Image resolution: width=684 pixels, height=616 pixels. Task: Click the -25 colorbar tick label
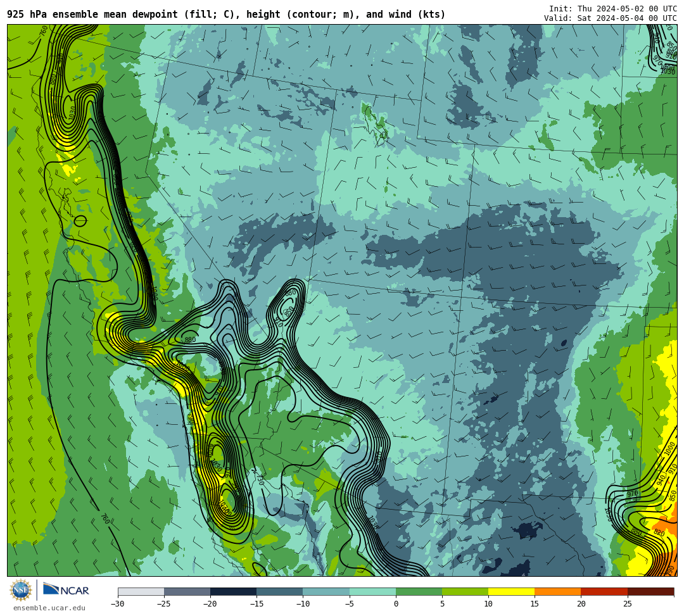pyautogui.click(x=164, y=604)
